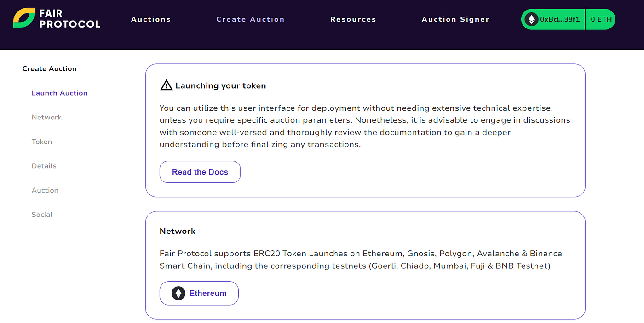Open the Auctions navigation item
The width and height of the screenshot is (644, 323).
point(150,19)
